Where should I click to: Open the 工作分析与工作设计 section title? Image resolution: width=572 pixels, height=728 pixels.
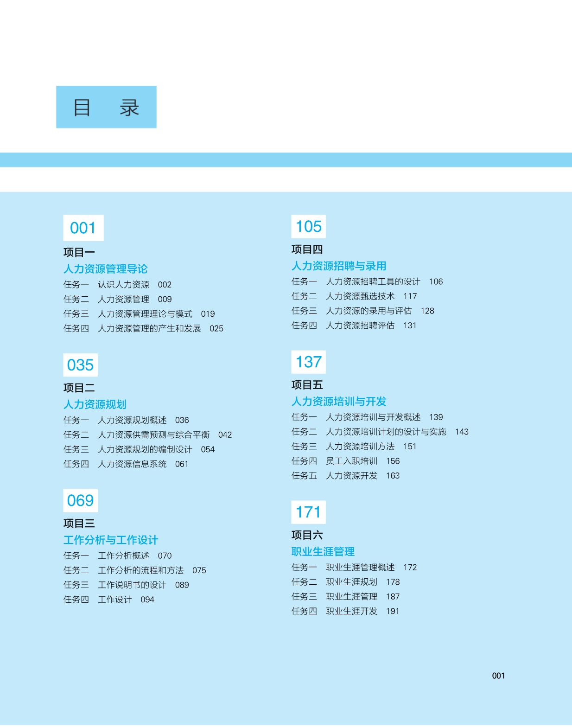coord(110,540)
